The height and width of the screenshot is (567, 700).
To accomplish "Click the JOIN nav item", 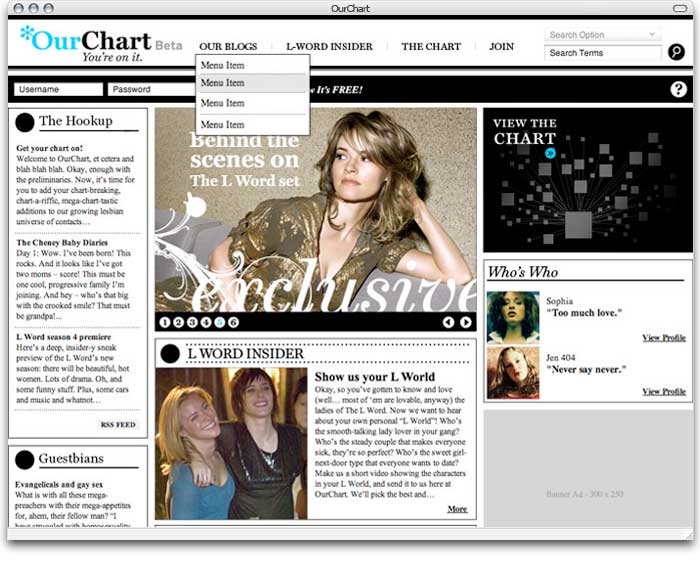I will click(x=501, y=46).
